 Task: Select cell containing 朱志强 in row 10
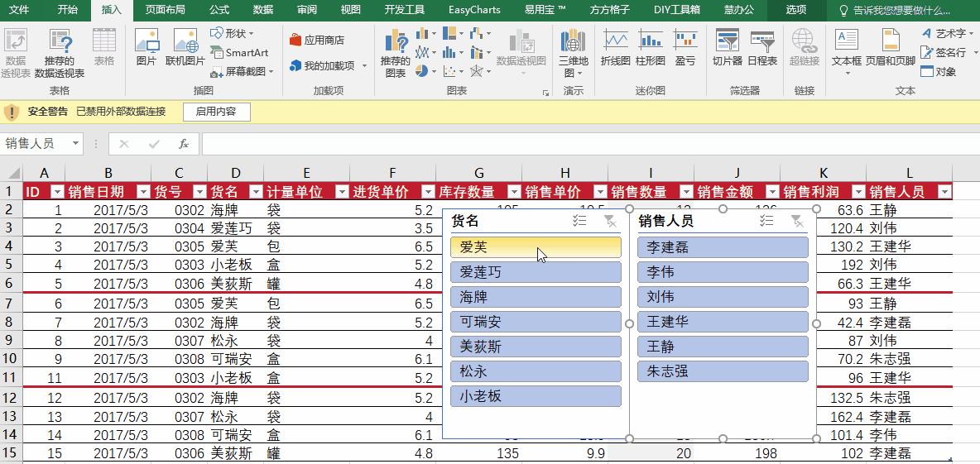tap(910, 359)
